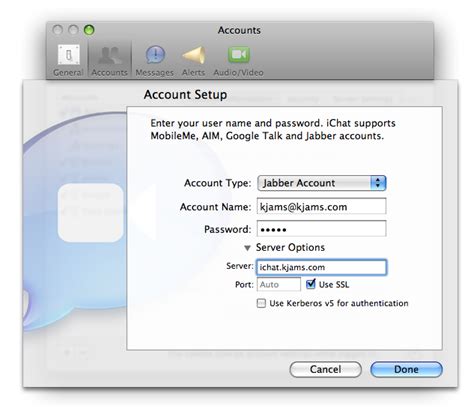Uncheck the Use SSL checkbox

coord(310,284)
